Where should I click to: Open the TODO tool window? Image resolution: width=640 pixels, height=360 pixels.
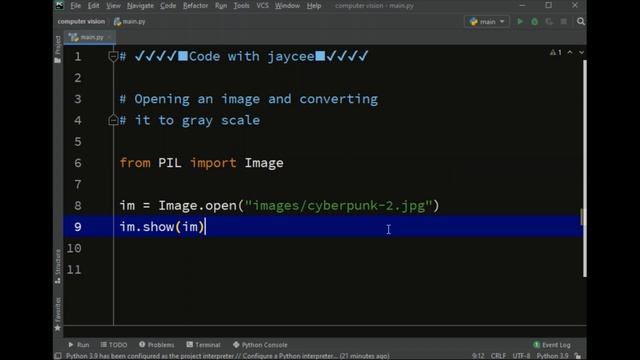[113, 345]
